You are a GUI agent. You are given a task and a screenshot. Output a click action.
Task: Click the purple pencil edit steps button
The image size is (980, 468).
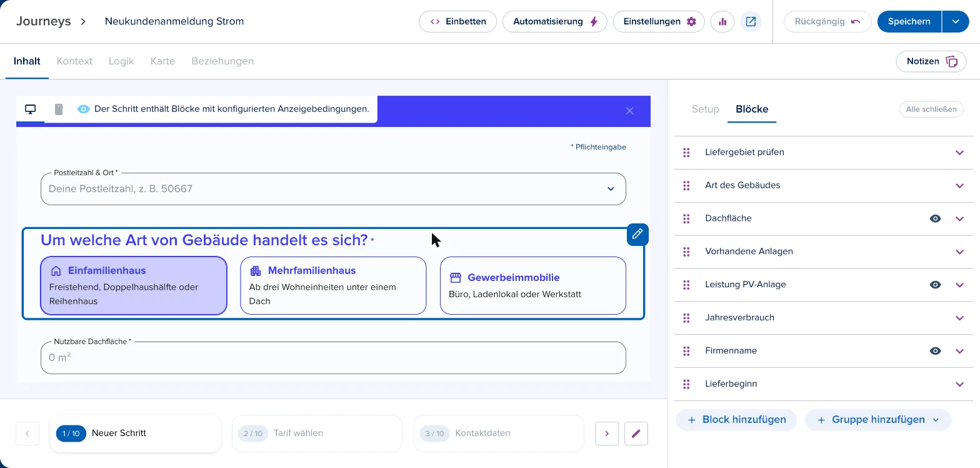point(636,433)
